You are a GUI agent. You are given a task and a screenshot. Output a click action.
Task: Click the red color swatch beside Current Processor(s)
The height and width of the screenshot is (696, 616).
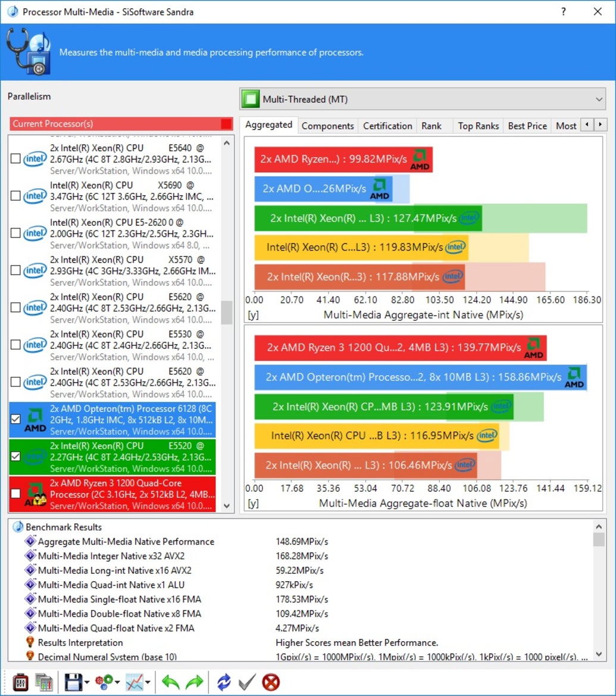coord(226,124)
